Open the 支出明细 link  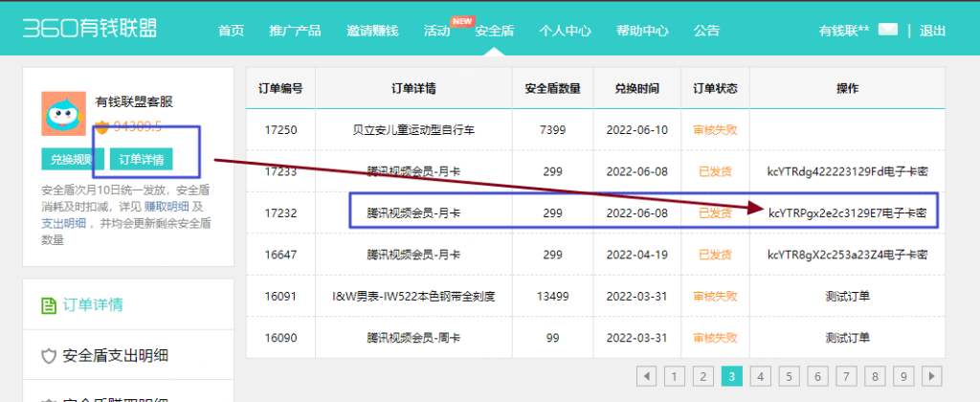[x=62, y=223]
